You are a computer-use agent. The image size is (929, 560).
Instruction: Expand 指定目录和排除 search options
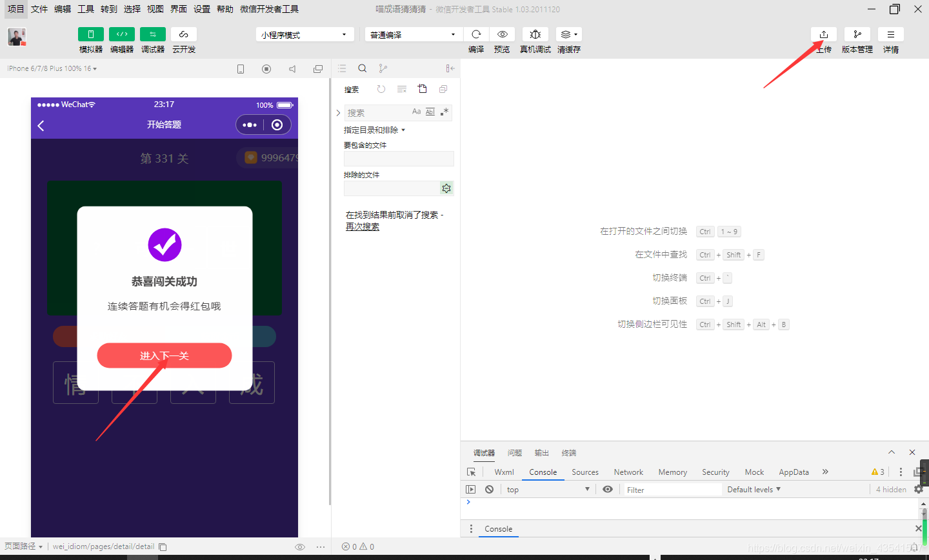[x=374, y=129]
